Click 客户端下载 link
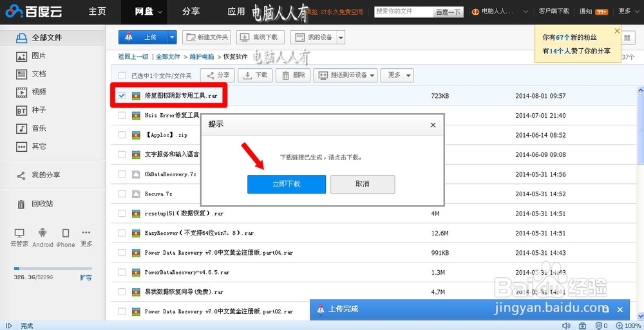This screenshot has width=644, height=330. coord(554,11)
